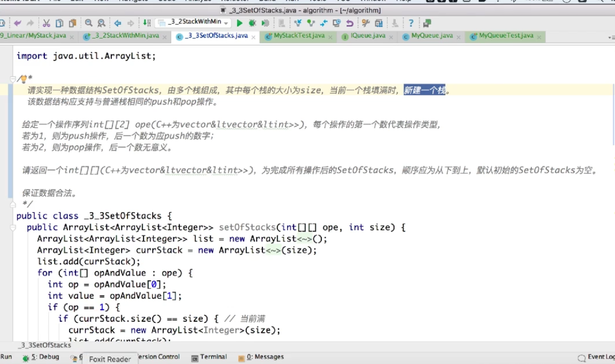Click the Undo arrow in toolbar
This screenshot has height=364, width=615.
point(17,23)
